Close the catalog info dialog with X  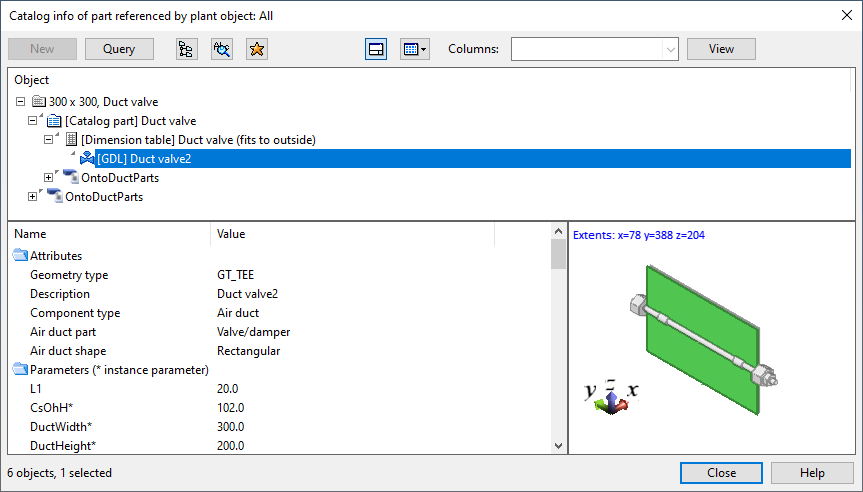(x=847, y=15)
